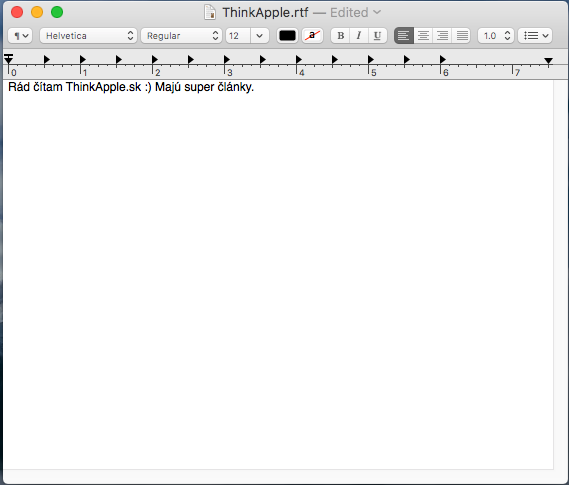Click the tab stop at the 4 inch mark
The image size is (569, 485).
(x=299, y=59)
